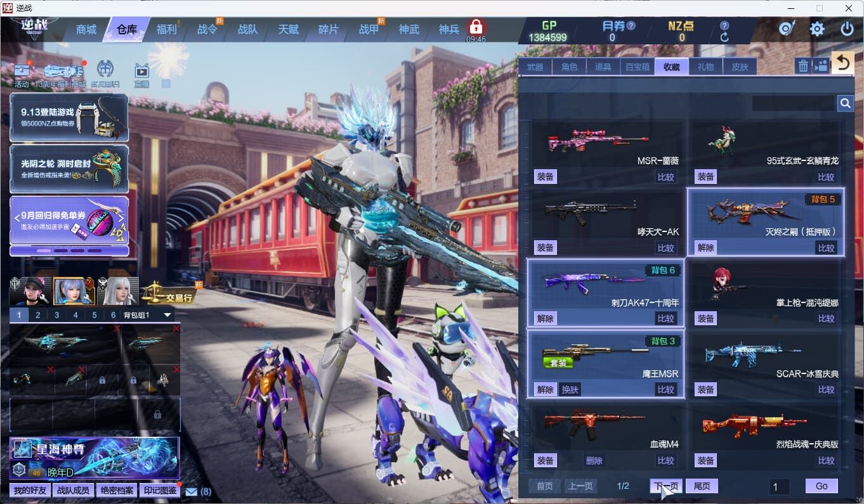Image resolution: width=864 pixels, height=504 pixels.
Task: Open the 9.13登陆游戏 promo banner
Action: coord(69,117)
